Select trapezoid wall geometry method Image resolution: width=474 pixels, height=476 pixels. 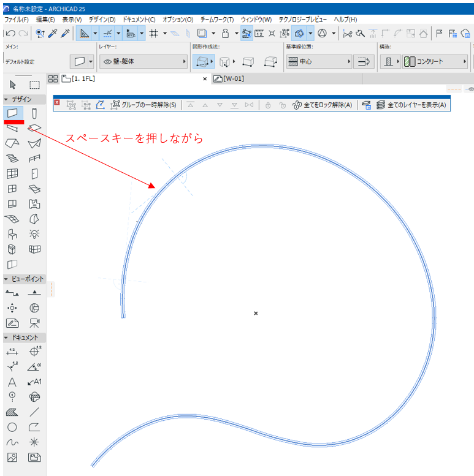pos(248,62)
